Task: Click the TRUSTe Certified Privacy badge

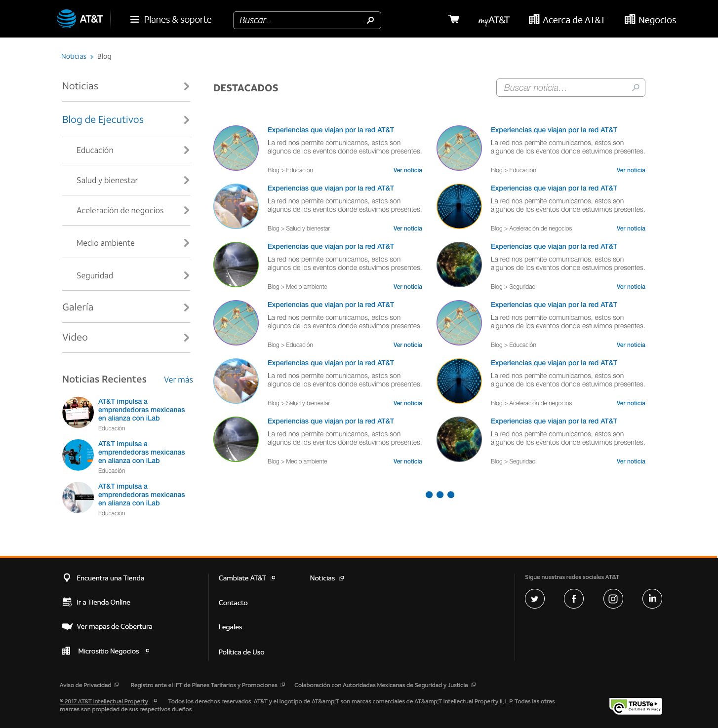Action: coord(636,706)
